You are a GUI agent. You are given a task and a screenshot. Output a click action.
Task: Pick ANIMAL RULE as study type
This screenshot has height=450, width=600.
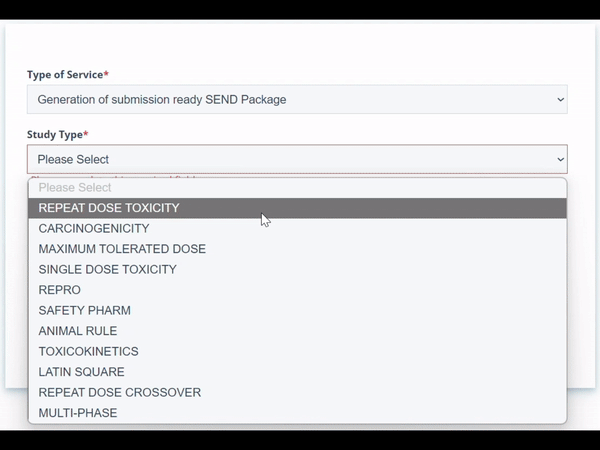(x=78, y=331)
